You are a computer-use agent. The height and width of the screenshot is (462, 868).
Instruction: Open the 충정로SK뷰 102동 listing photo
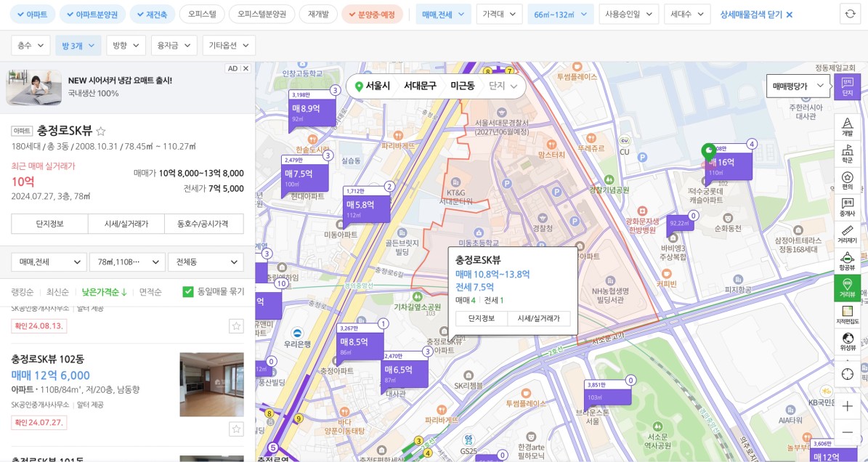(x=211, y=384)
